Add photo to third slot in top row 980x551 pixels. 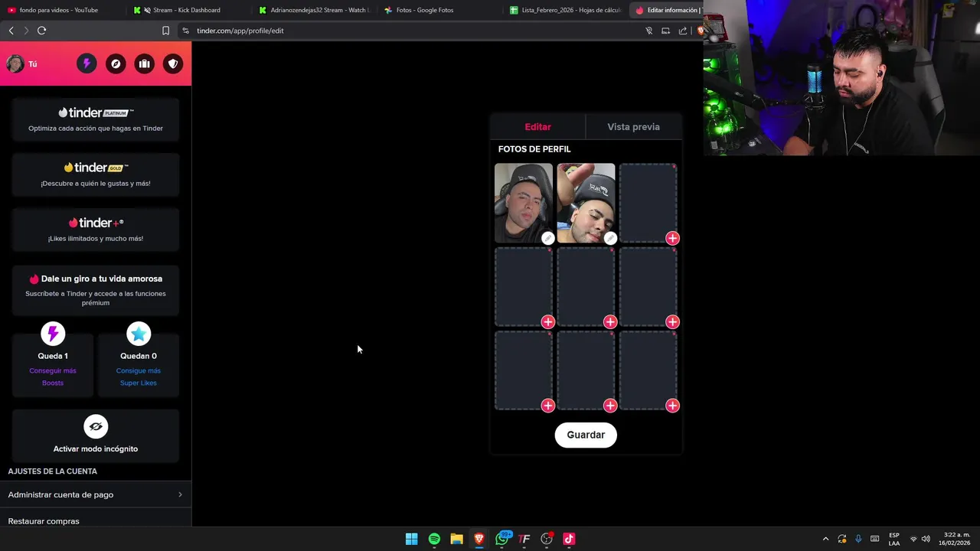click(672, 238)
